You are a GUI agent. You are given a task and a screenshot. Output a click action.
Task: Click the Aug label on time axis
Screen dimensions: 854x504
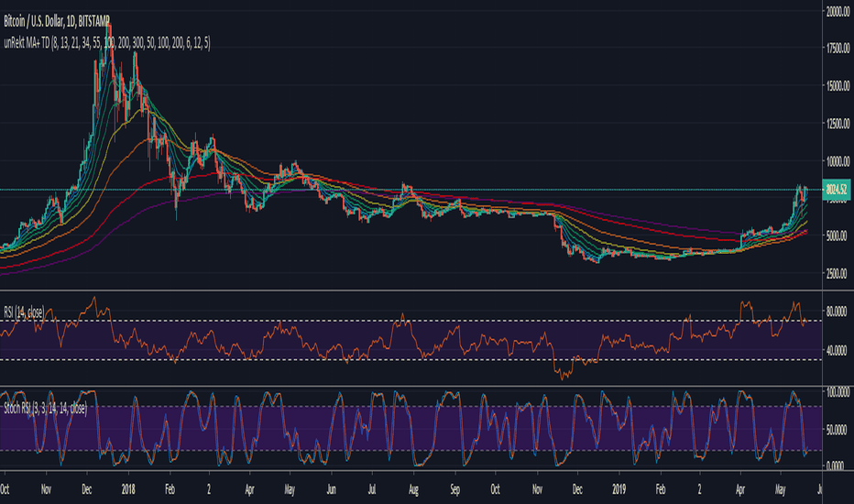point(414,489)
